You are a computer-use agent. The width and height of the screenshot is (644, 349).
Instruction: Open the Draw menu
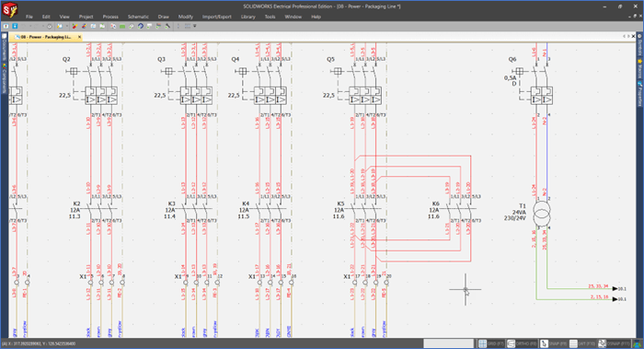pos(164,17)
